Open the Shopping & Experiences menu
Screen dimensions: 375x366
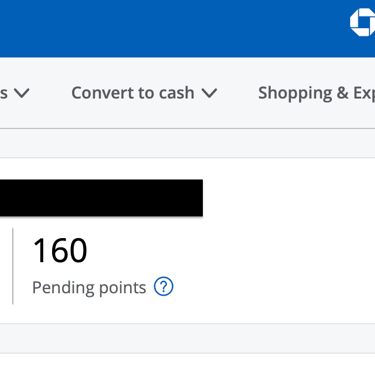point(317,93)
